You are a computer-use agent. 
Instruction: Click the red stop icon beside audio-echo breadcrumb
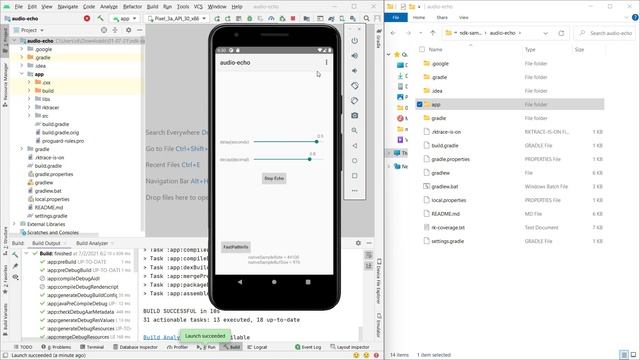pos(87,18)
